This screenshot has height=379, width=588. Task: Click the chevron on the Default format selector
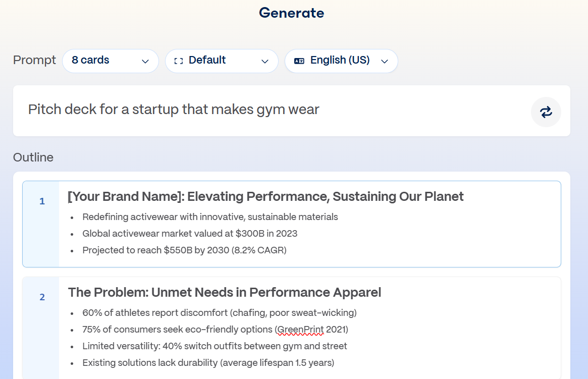coord(265,61)
